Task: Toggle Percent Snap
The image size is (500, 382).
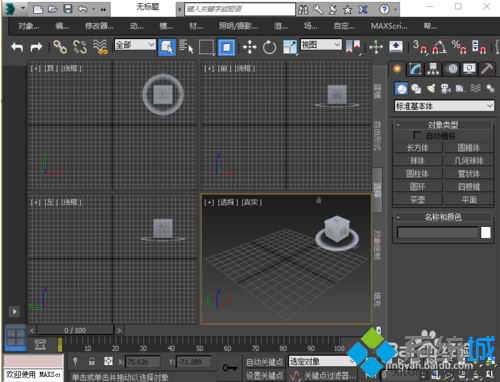Action: (x=459, y=47)
